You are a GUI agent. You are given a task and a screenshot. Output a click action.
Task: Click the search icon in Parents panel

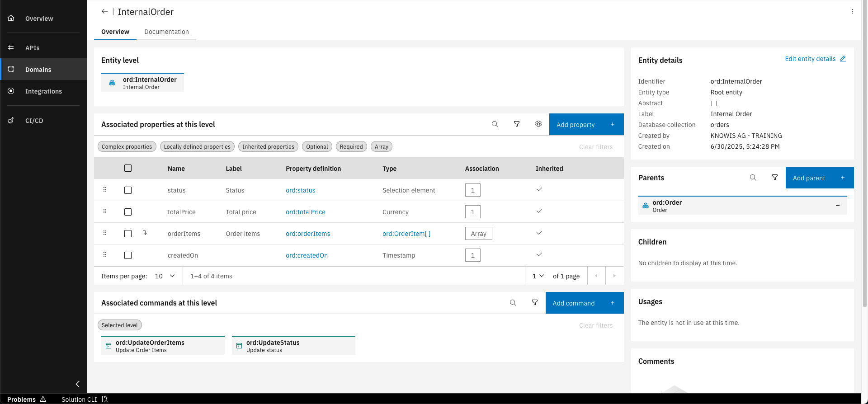pos(753,178)
